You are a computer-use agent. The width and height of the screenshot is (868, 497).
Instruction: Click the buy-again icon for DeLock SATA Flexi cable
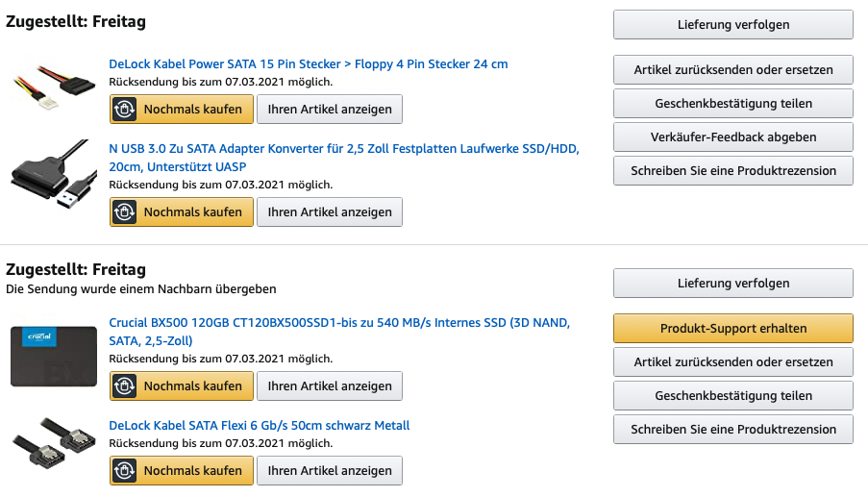pyautogui.click(x=125, y=470)
